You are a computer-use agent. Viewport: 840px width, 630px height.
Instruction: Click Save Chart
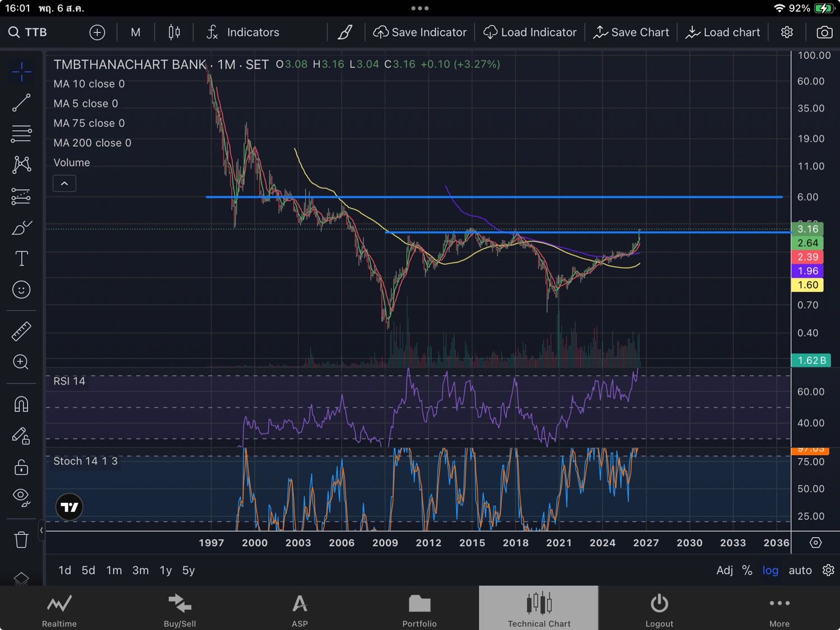[x=631, y=32]
